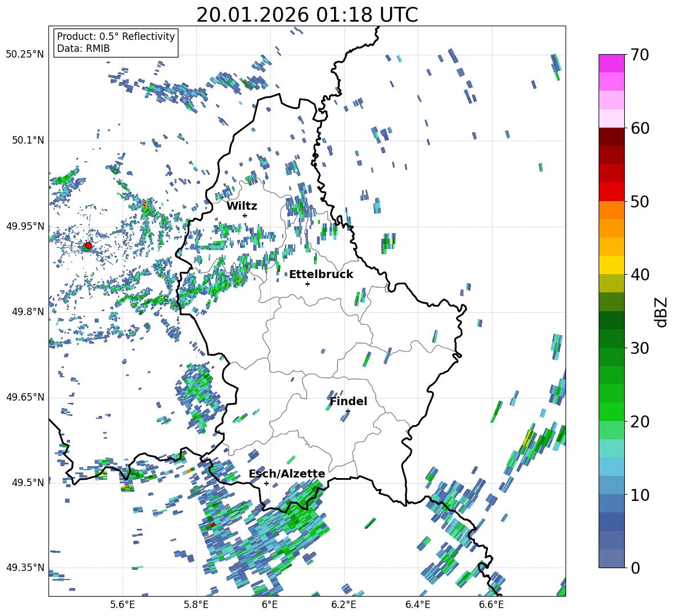The height and width of the screenshot is (616, 675).
Task: Click the 30 tick label on colorbar
Action: tap(640, 348)
